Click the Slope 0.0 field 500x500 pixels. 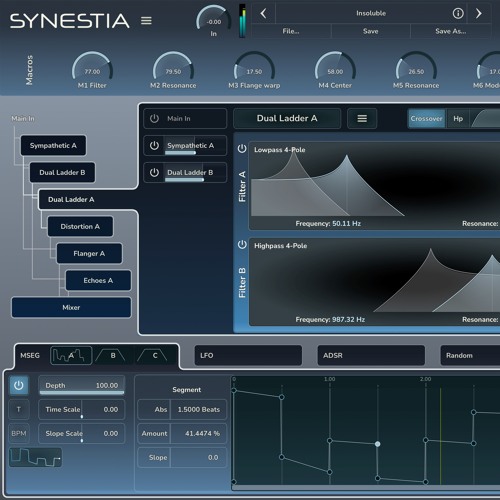(x=182, y=457)
